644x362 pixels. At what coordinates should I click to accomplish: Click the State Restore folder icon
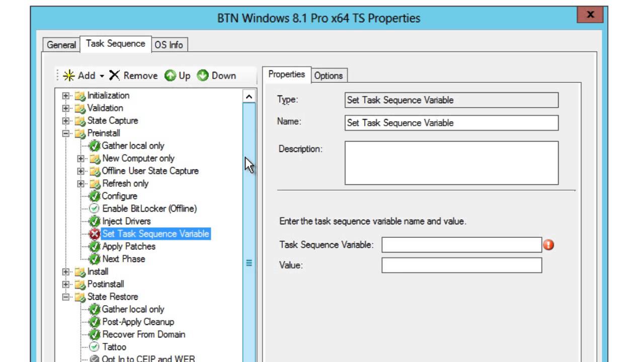80,297
